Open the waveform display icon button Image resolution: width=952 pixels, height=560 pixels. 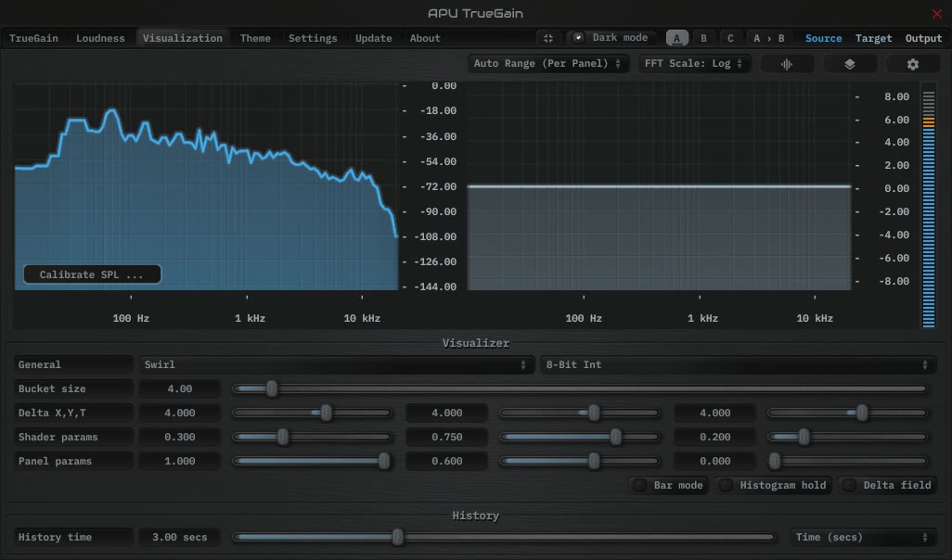point(787,64)
